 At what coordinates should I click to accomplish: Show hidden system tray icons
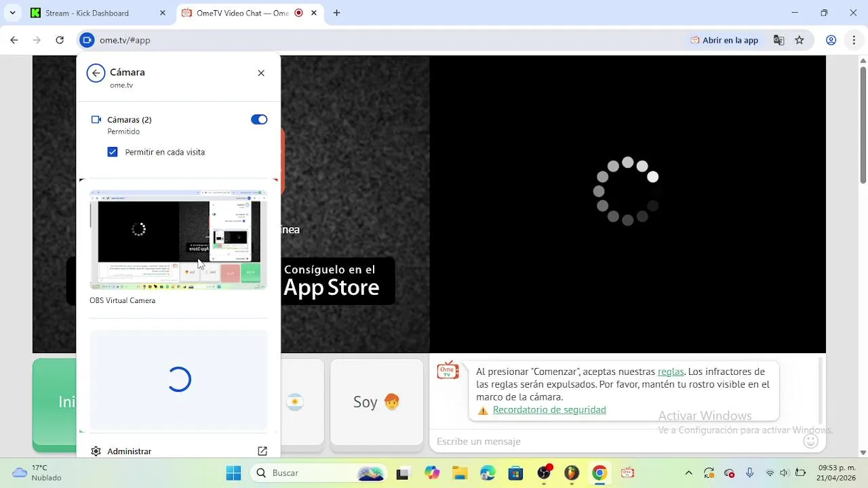click(x=689, y=473)
